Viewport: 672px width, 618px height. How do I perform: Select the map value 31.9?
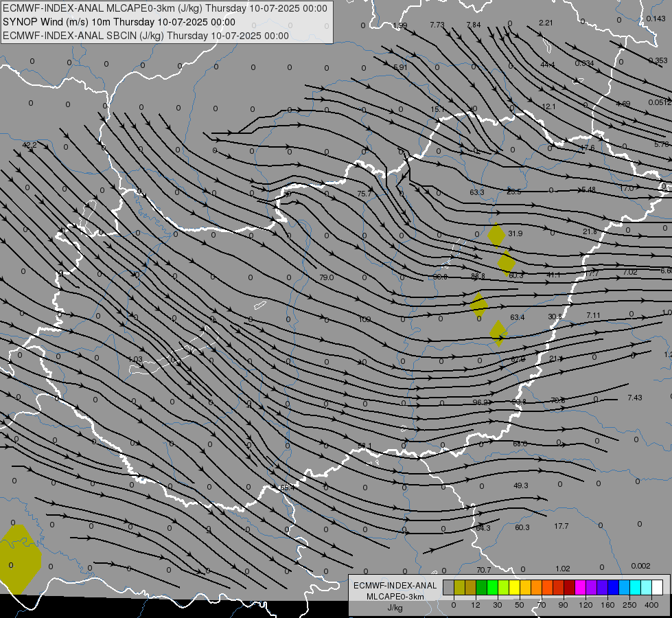[515, 233]
